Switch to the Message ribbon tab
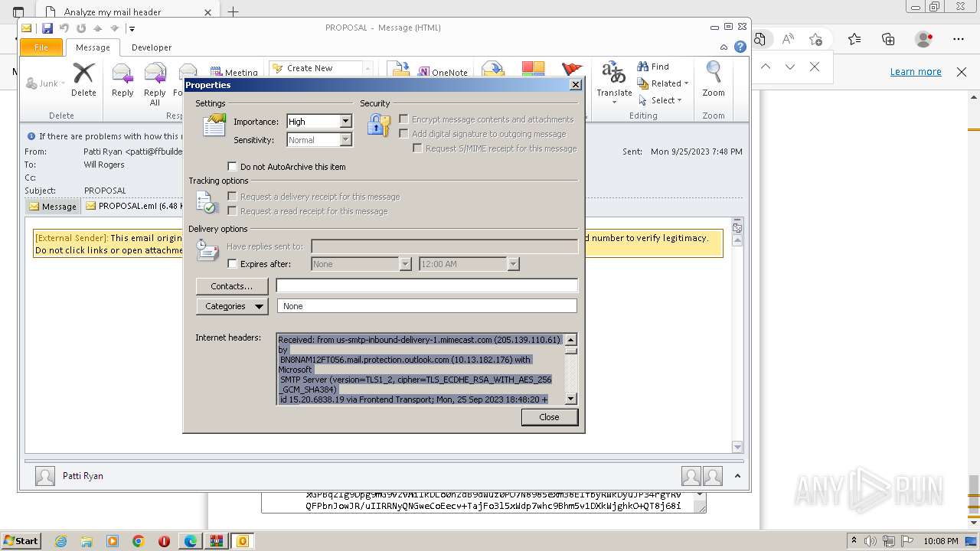 (93, 47)
